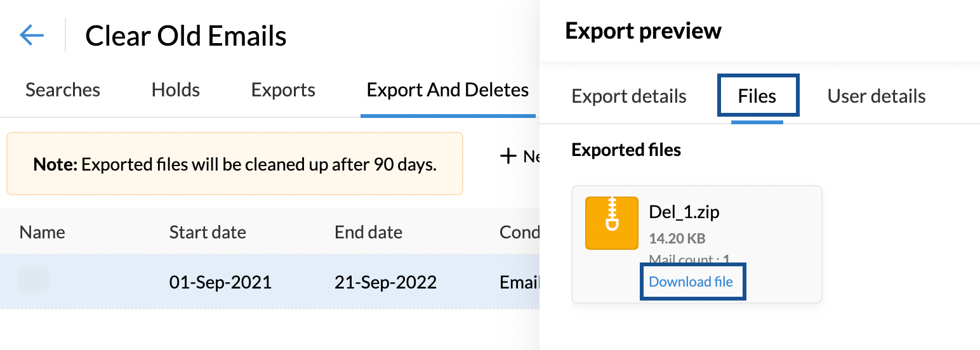Switch to the User details tab
Screen dimensions: 980x350
(x=877, y=96)
